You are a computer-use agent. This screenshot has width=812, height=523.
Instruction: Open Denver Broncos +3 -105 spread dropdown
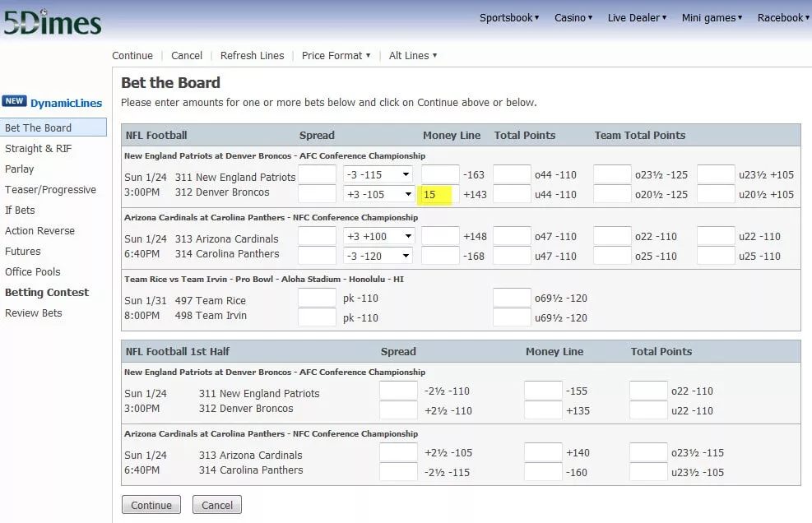(x=378, y=194)
